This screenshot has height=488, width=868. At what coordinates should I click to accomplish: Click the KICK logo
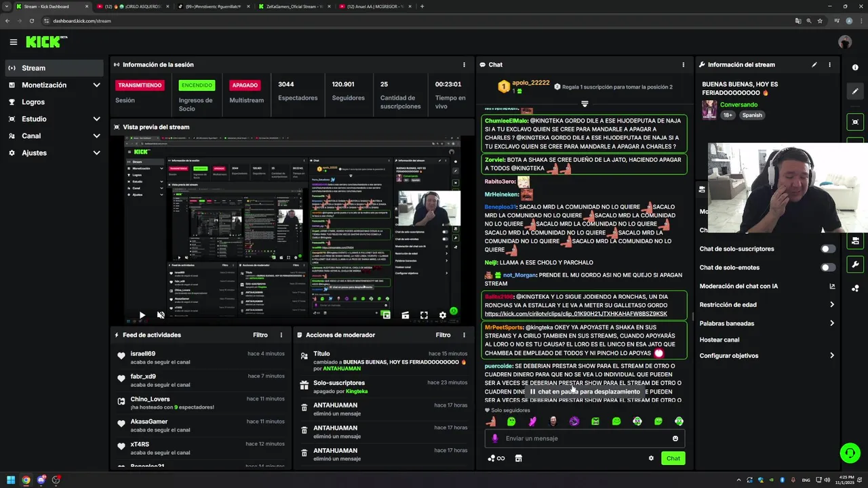46,42
